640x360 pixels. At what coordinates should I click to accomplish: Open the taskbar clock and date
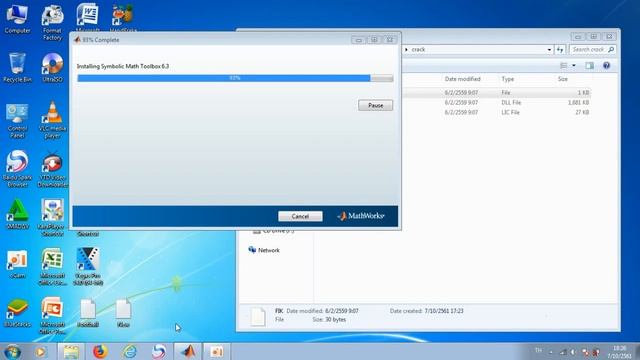[620, 352]
